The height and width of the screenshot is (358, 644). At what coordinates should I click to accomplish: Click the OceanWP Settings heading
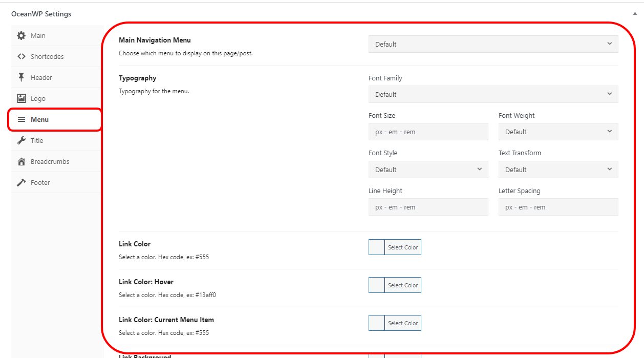pos(41,14)
